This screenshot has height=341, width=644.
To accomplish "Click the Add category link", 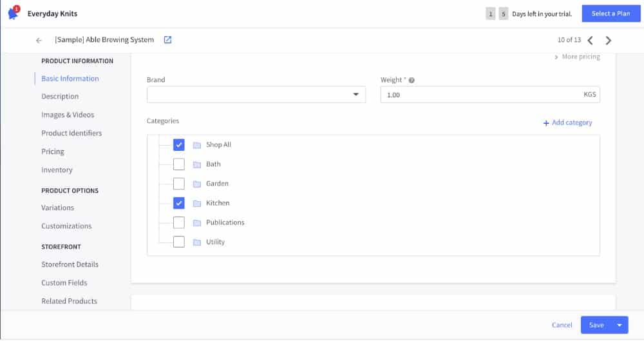I will (567, 122).
